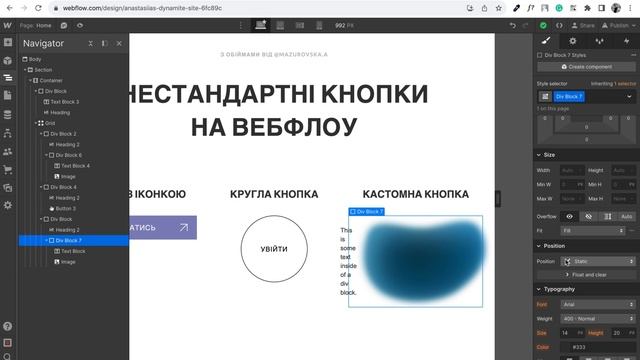Open the selector states icon beside class
Screen dimensions: 640x360
tap(545, 97)
